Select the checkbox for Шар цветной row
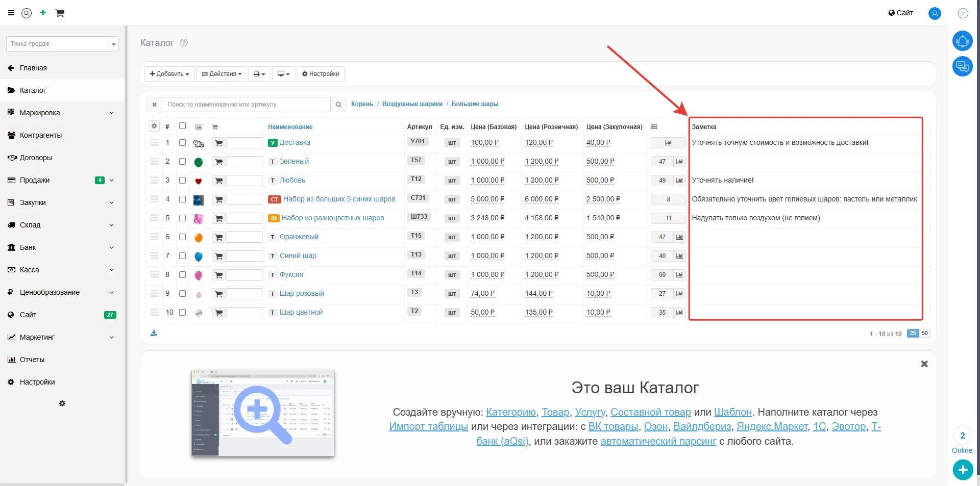The height and width of the screenshot is (486, 980). [182, 313]
